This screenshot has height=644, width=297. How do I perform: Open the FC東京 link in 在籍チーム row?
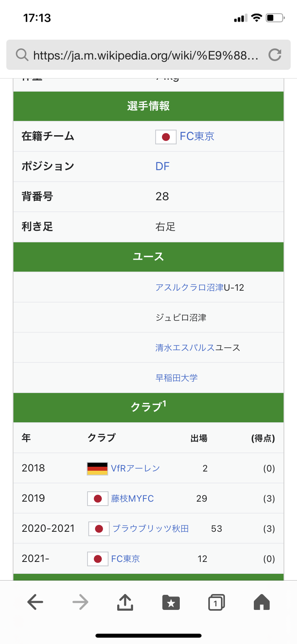point(197,136)
